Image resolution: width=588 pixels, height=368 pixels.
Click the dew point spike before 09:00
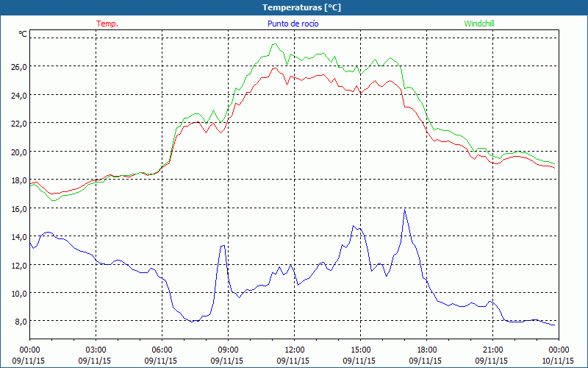[x=223, y=246]
